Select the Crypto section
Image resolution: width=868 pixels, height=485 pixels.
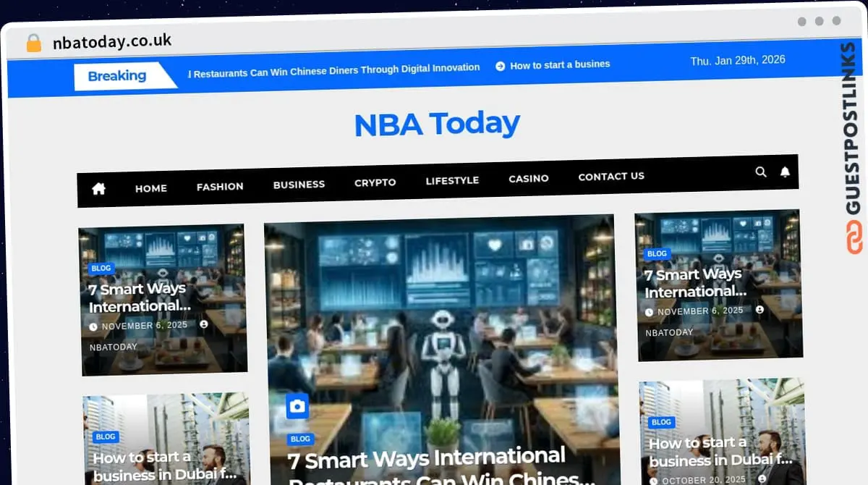[x=375, y=182]
